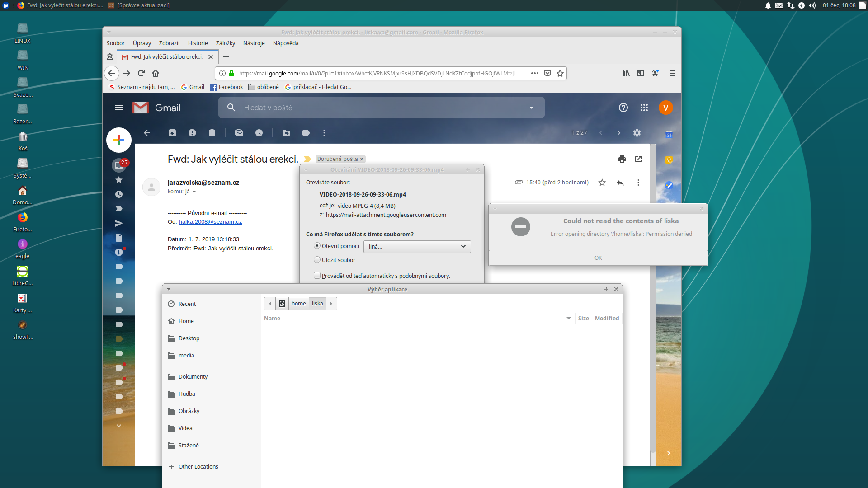The height and width of the screenshot is (488, 868).
Task: Open a new Firefox tab
Action: pos(226,56)
